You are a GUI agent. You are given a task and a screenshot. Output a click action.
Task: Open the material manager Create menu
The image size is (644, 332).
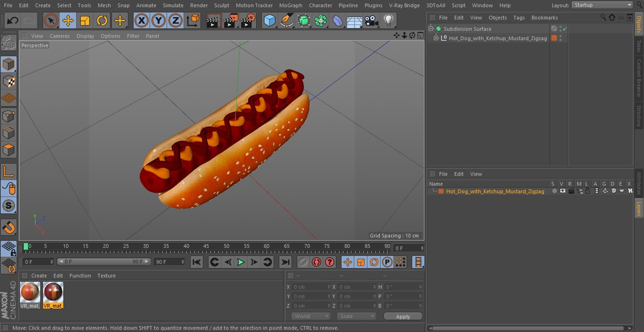coord(39,275)
